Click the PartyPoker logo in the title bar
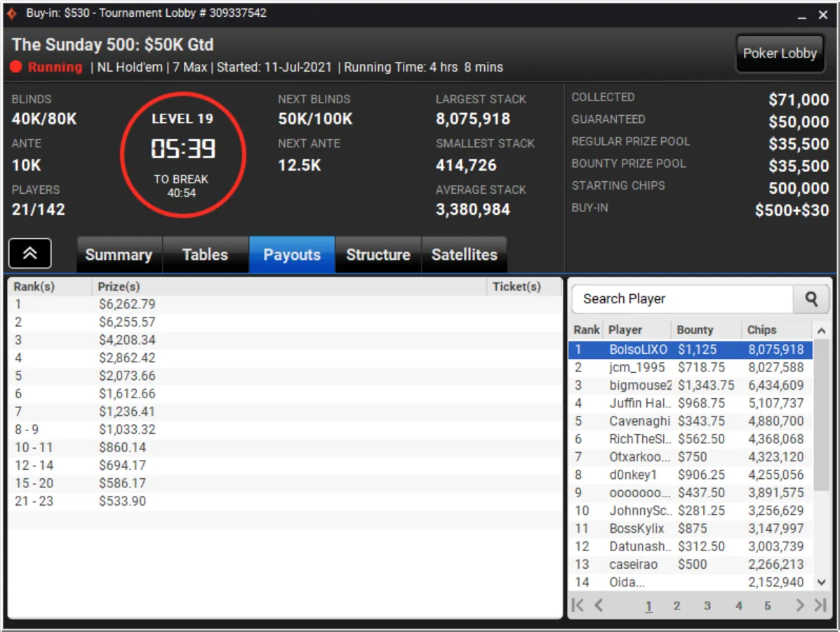The image size is (840, 632). (12, 13)
